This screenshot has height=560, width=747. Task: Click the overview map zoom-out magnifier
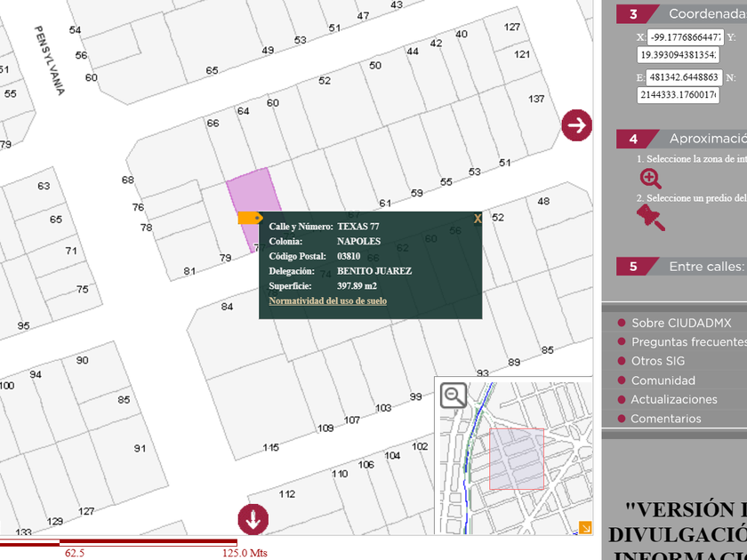pos(454,395)
